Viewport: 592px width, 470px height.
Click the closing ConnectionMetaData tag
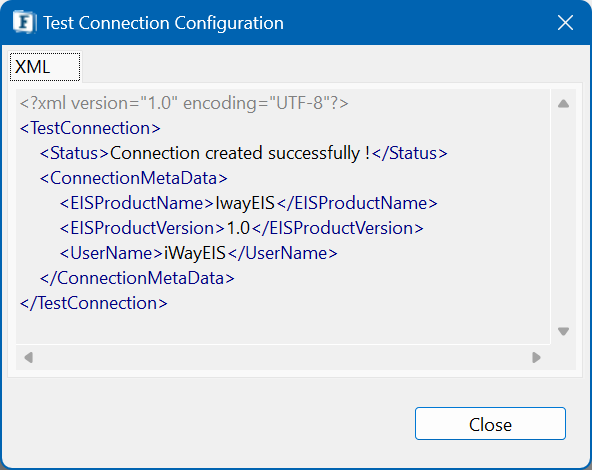coord(137,278)
